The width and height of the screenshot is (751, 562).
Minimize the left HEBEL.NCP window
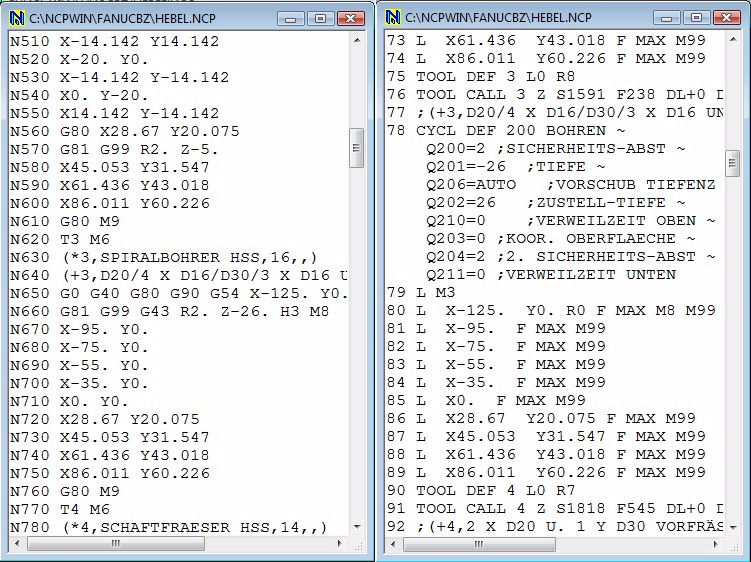point(291,18)
